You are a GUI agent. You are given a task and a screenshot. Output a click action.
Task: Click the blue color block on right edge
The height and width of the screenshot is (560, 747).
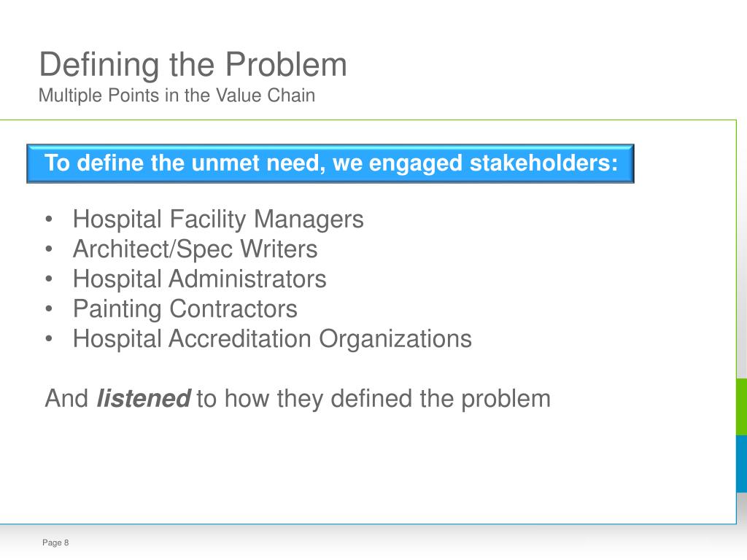742,464
